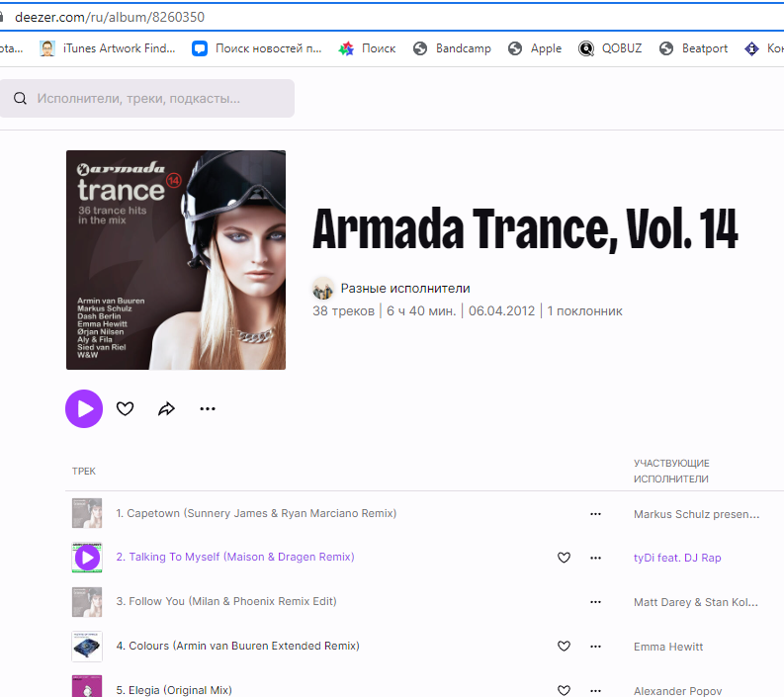Like track Elegia Original Mix
This screenshot has width=784, height=697.
(564, 690)
